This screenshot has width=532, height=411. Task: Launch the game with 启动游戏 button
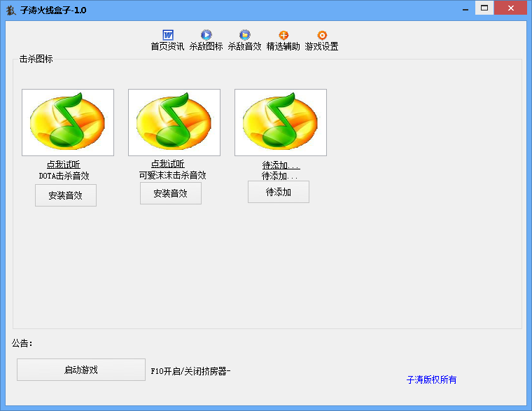(81, 370)
